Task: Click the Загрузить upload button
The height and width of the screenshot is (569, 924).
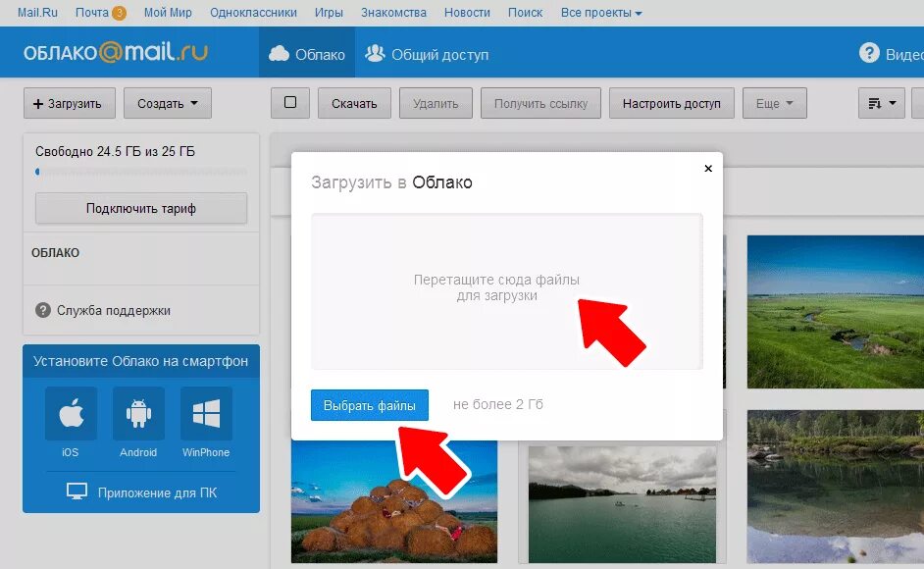Action: click(x=69, y=103)
